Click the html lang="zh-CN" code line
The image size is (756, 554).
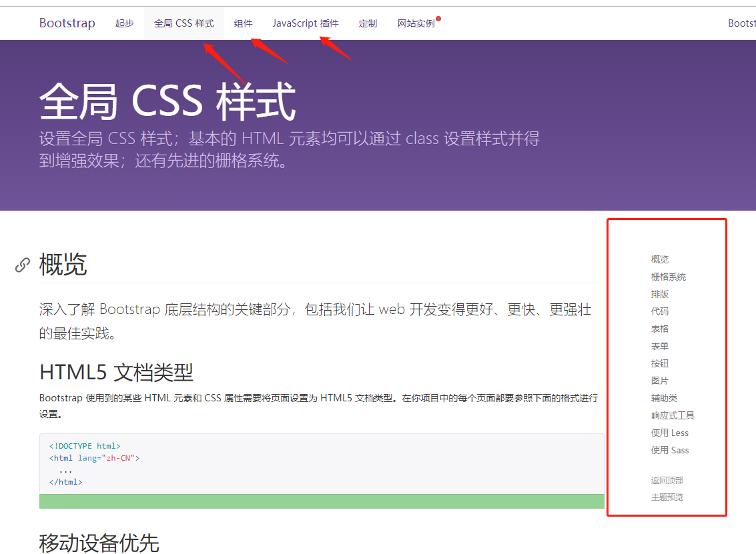[x=95, y=458]
